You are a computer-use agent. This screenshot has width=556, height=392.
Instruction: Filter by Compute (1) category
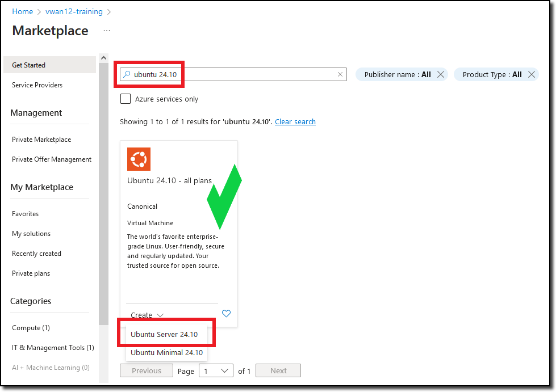[31, 328]
